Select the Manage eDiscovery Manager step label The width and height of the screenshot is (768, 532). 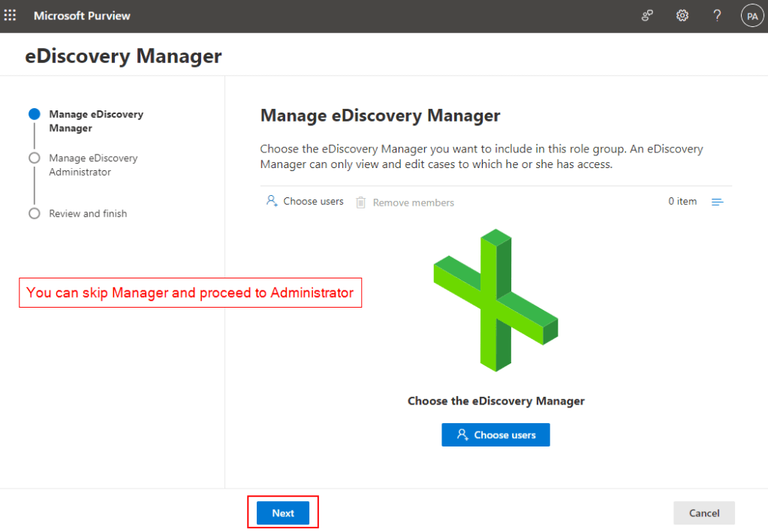point(95,121)
